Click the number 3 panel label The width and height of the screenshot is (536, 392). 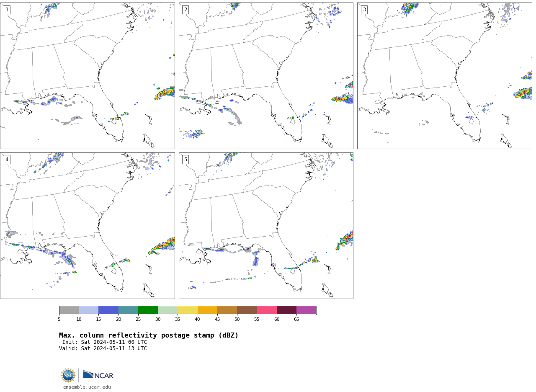(x=364, y=10)
